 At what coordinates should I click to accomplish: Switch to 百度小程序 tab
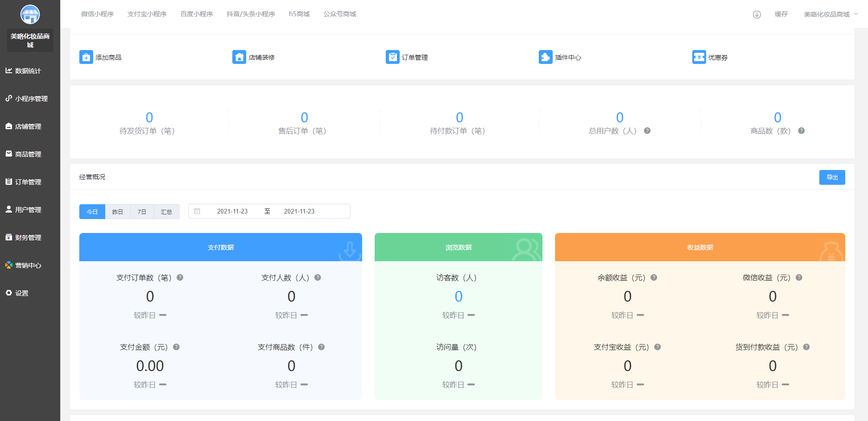click(x=197, y=14)
